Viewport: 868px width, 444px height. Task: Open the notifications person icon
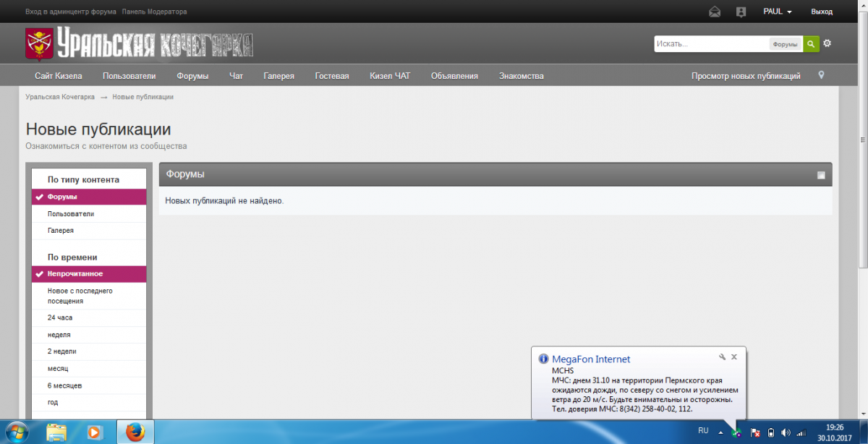click(741, 12)
